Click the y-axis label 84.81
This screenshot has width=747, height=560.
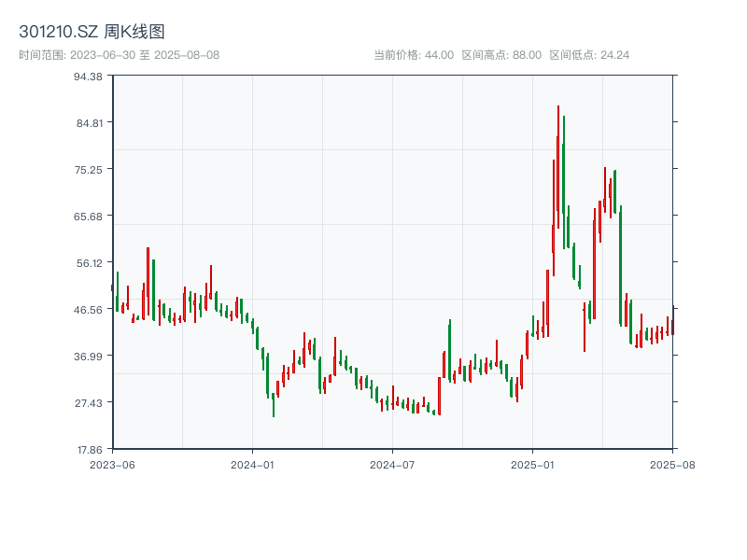coord(90,123)
